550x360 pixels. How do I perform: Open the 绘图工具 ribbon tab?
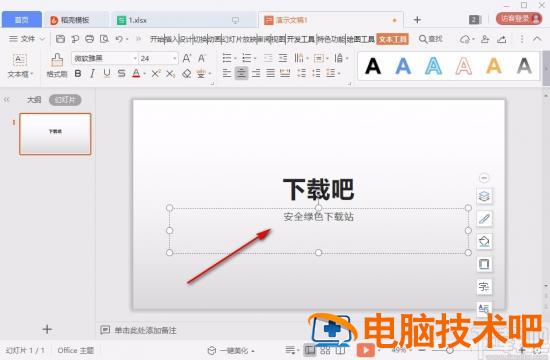[361, 39]
